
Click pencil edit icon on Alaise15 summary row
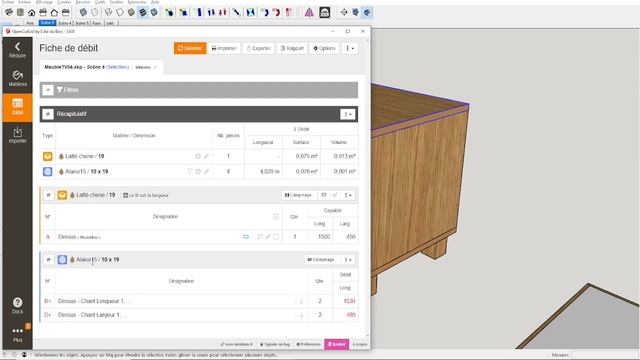[207, 171]
